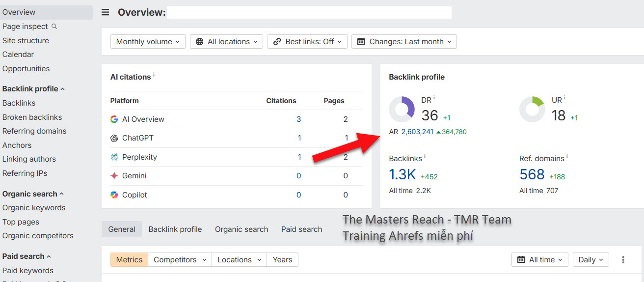Open the Locations dropdown in chart toolbar

pyautogui.click(x=239, y=260)
